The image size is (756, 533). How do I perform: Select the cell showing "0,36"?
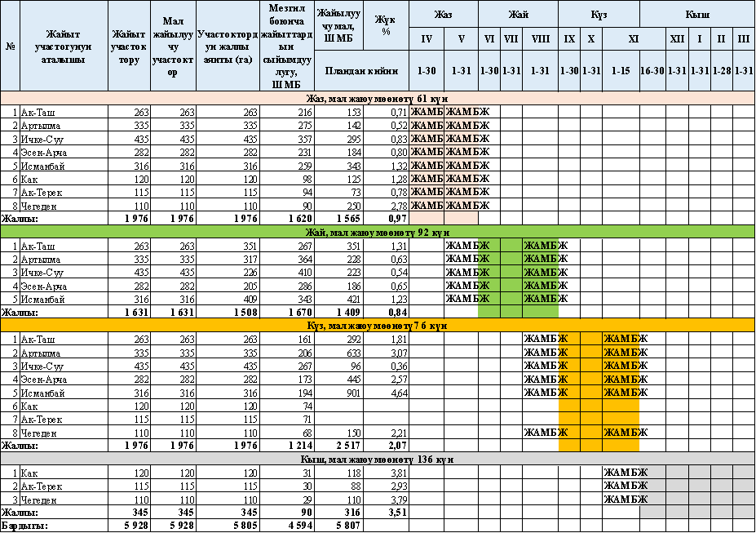(386, 366)
